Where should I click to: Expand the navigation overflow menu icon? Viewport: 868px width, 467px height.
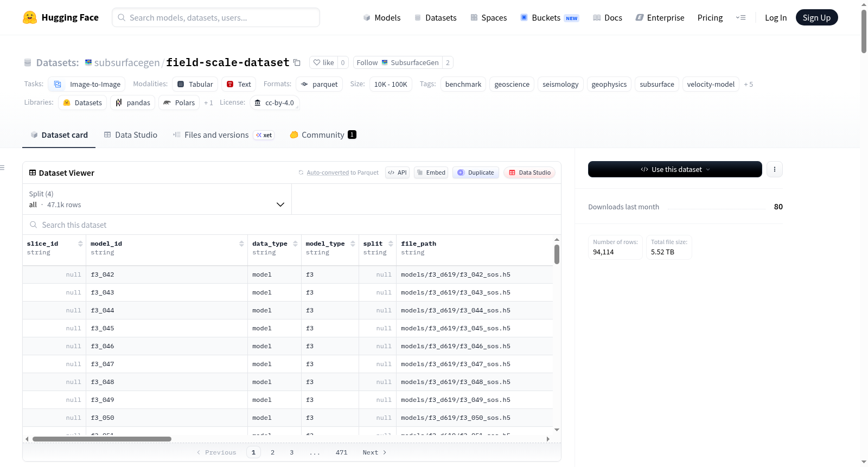[x=741, y=17]
